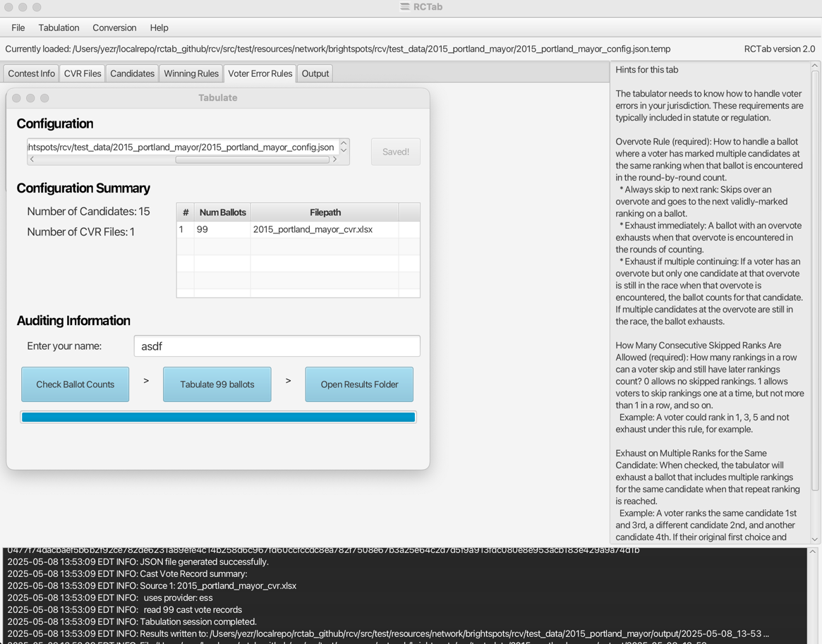Click the config path scroll-right arrow
822x644 pixels.
[334, 159]
